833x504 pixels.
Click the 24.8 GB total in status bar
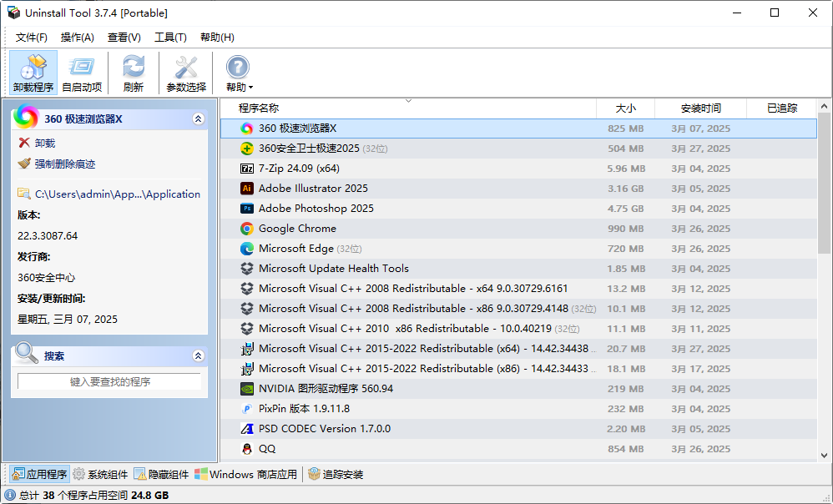[149, 496]
